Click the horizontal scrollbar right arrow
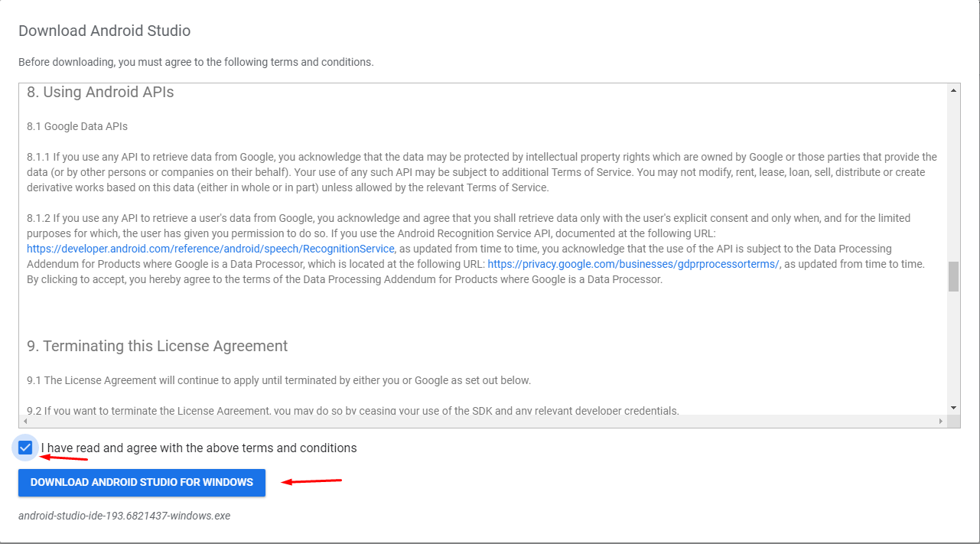This screenshot has height=544, width=980. click(941, 422)
